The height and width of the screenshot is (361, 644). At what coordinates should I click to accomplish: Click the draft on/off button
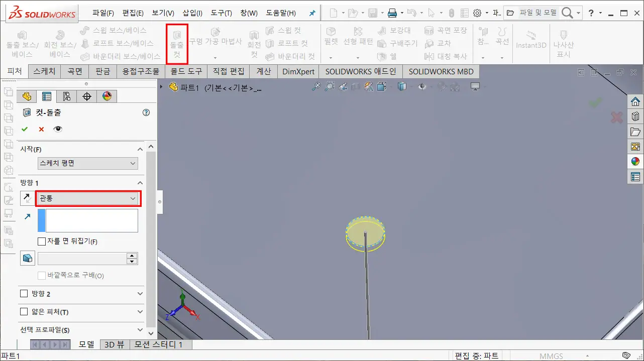27,258
